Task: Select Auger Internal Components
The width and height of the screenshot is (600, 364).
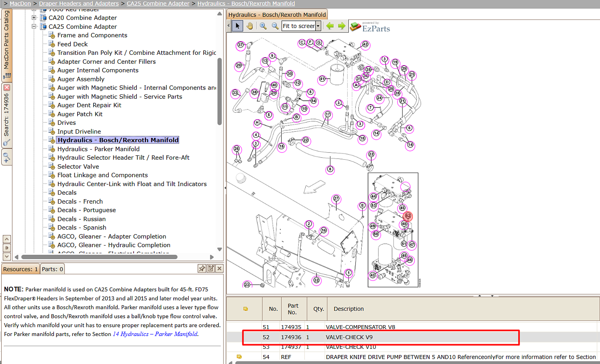Action: pyautogui.click(x=98, y=70)
